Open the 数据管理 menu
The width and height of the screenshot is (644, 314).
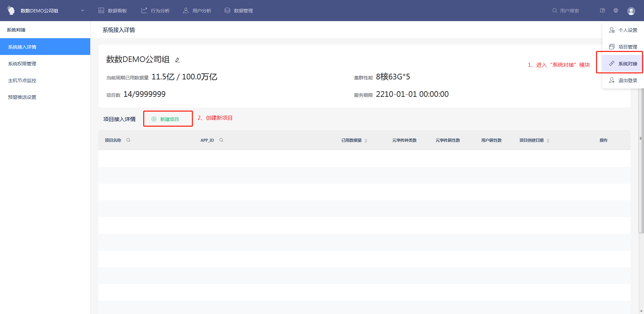239,11
